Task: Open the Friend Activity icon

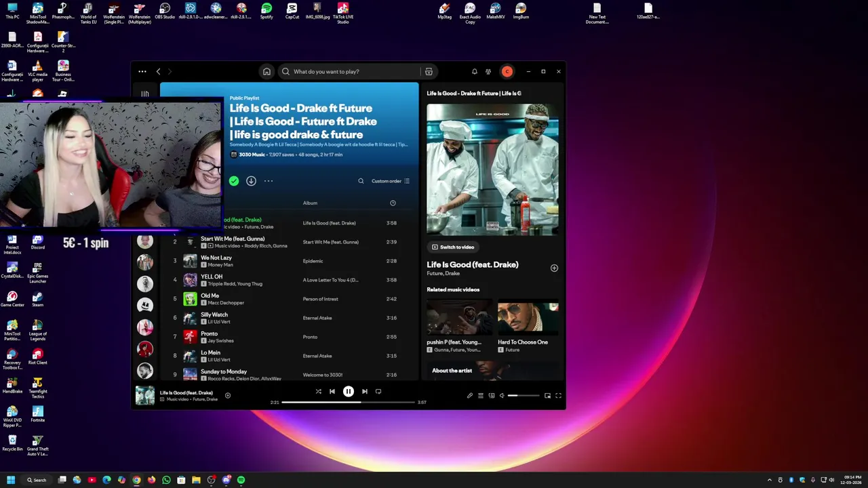Action: (488, 71)
